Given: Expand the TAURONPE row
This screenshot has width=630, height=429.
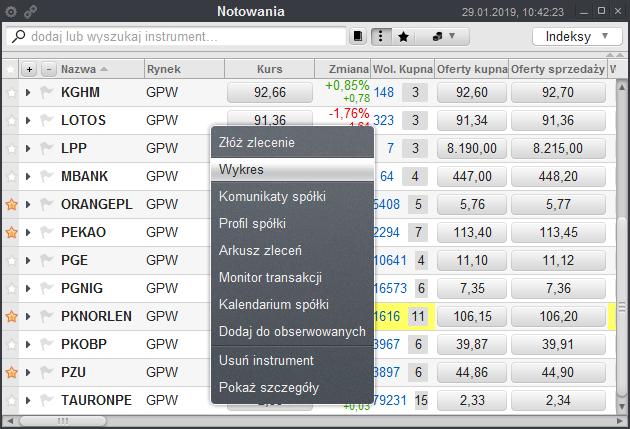Looking at the screenshot, I should (28, 400).
